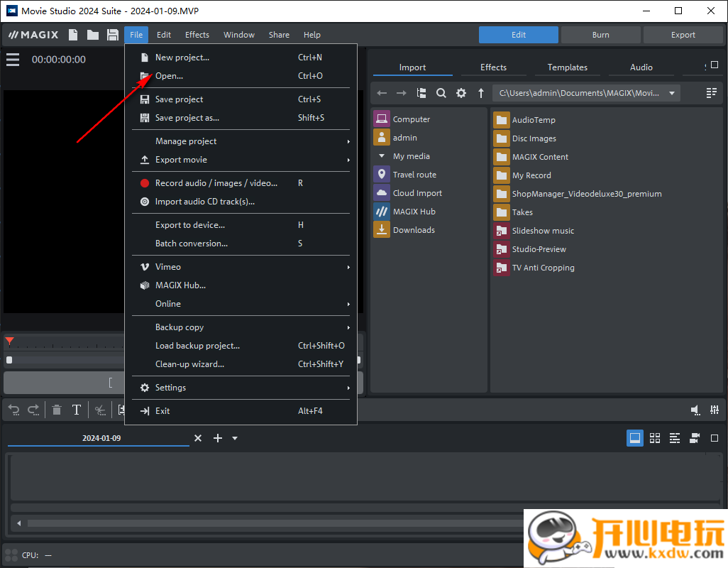Choose Exit from the File menu
Viewport: 728px width, 568px height.
pos(241,410)
